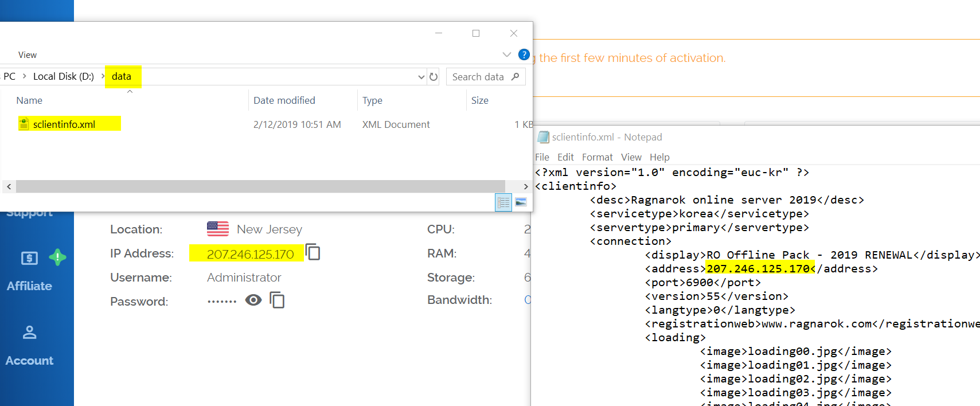980x406 pixels.
Task: Reveal password using the eye icon
Action: 253,300
